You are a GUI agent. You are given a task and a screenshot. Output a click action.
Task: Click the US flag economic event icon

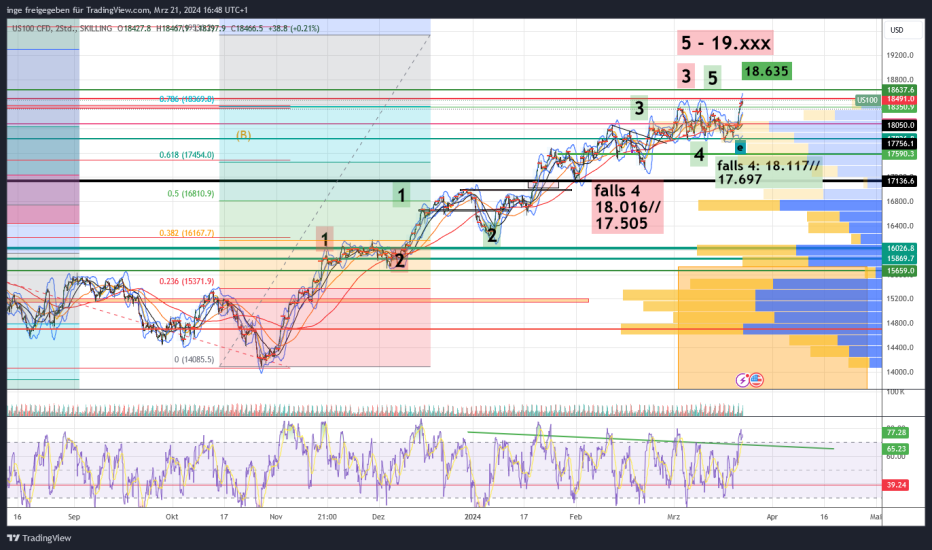[x=756, y=380]
